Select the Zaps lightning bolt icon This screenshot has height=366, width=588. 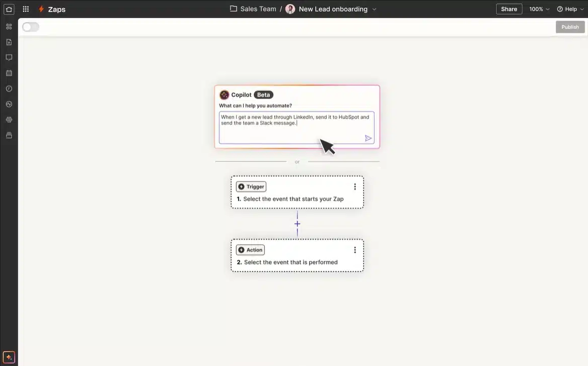pyautogui.click(x=41, y=9)
